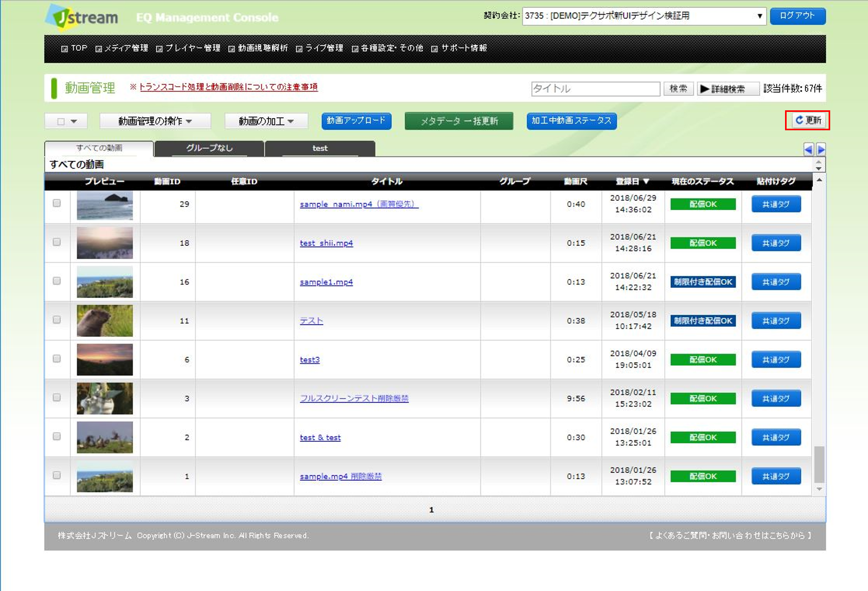Click the refresh 更新 icon button

point(808,120)
